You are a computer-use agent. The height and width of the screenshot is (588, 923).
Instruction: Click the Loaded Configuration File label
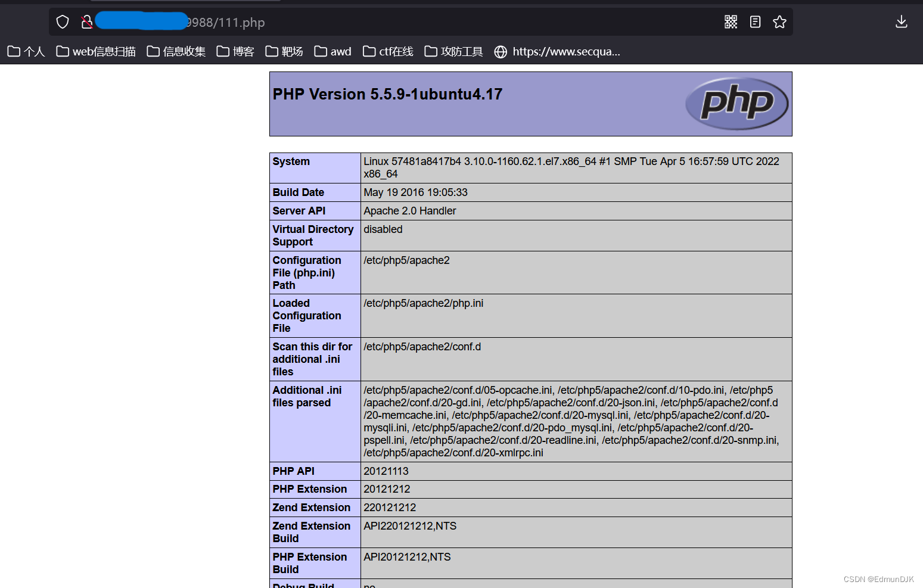[307, 316]
